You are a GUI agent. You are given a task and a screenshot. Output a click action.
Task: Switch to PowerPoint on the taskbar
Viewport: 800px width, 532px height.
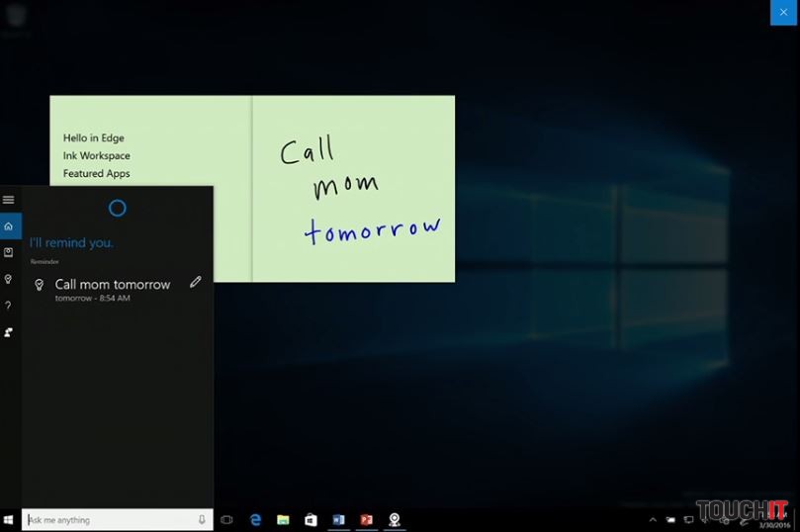pyautogui.click(x=366, y=520)
